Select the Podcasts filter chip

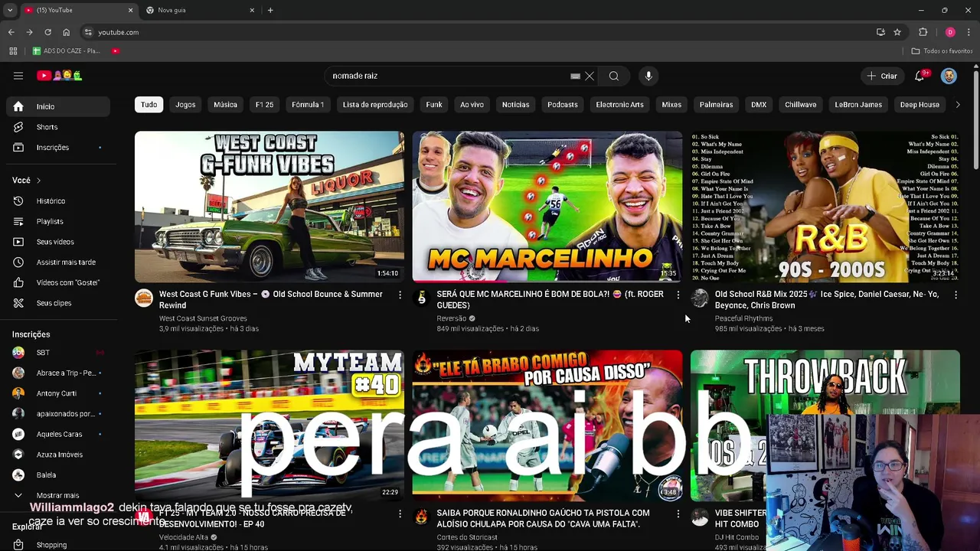(x=563, y=105)
